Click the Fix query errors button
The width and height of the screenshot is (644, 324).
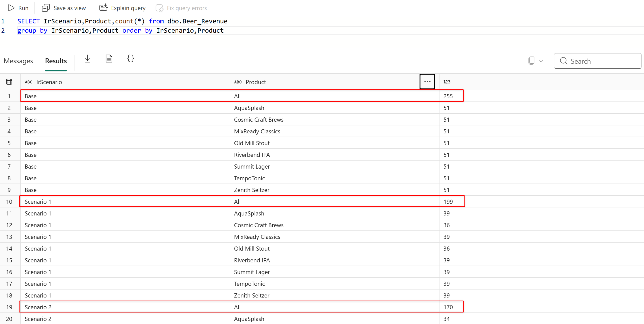[x=181, y=8]
